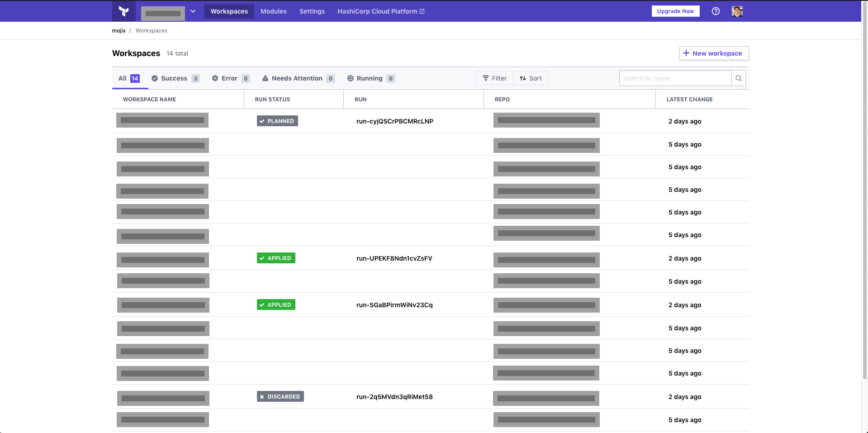This screenshot has height=433, width=868.
Task: Filter by Needs Attention status
Action: click(x=298, y=78)
